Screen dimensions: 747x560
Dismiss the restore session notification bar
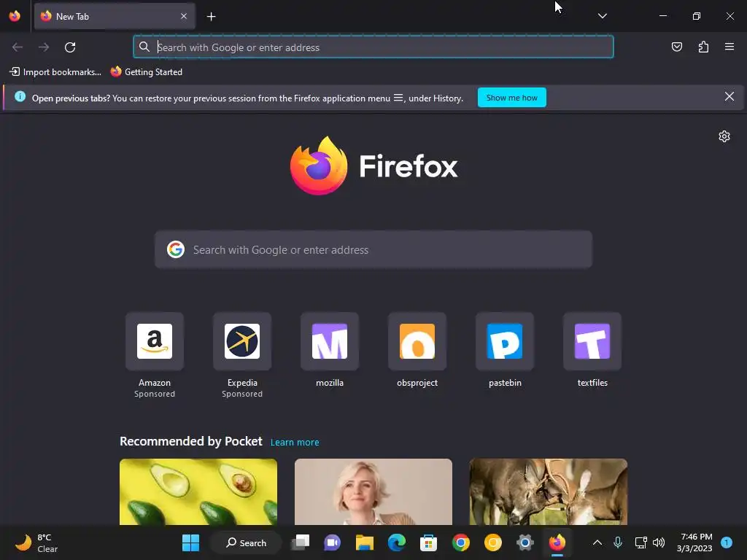pos(729,97)
